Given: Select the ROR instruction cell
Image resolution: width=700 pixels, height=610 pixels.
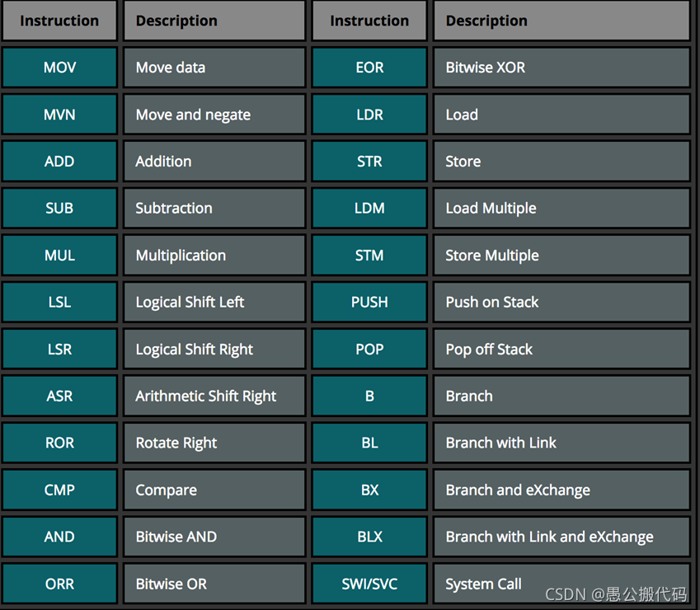Looking at the screenshot, I should pyautogui.click(x=59, y=443).
